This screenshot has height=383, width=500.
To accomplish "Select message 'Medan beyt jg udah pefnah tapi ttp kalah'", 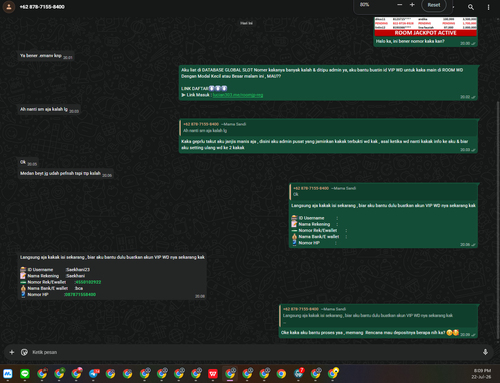I will click(65, 173).
